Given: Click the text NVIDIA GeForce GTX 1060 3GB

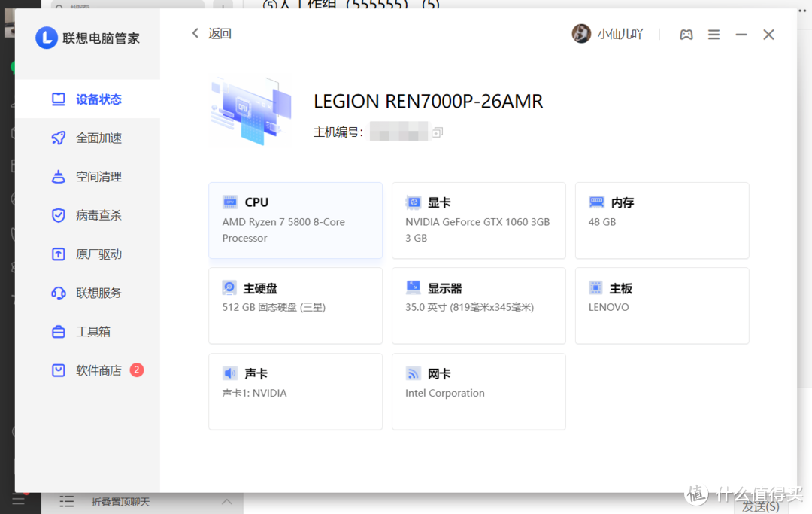Looking at the screenshot, I should [477, 222].
